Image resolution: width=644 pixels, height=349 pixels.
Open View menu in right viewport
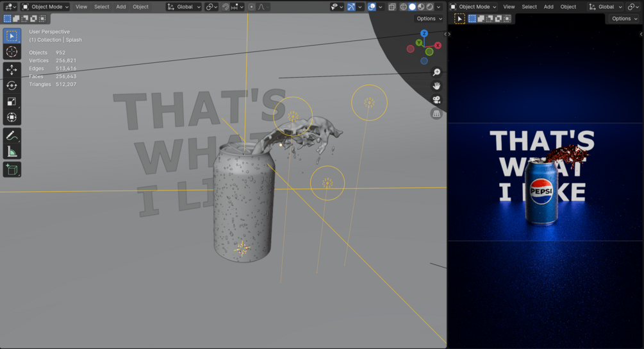point(509,6)
